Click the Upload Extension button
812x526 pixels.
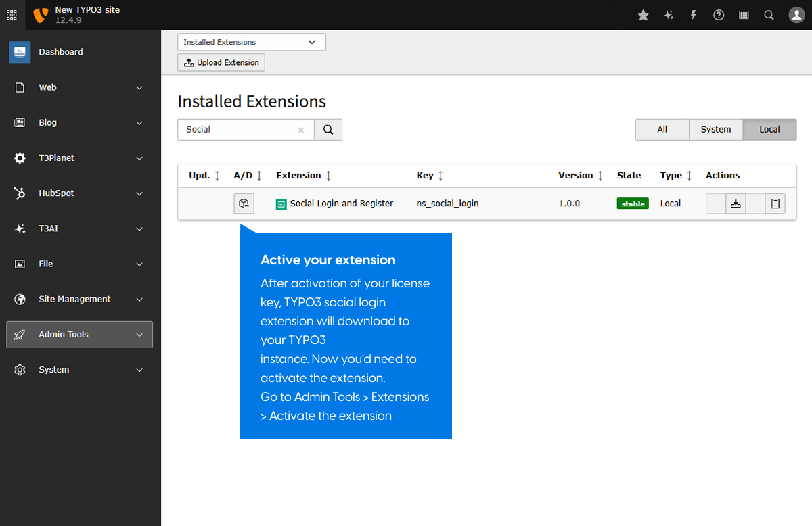[x=221, y=63]
